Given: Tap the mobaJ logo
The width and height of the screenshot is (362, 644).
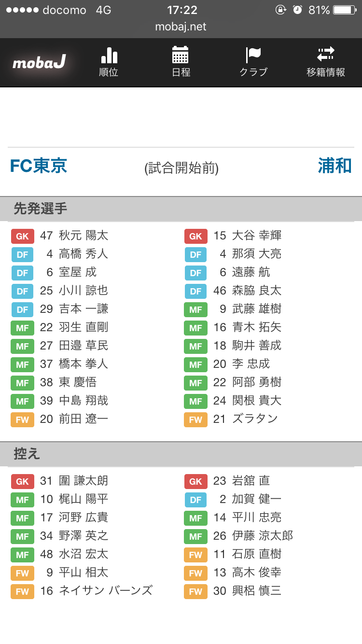Looking at the screenshot, I should [x=39, y=63].
